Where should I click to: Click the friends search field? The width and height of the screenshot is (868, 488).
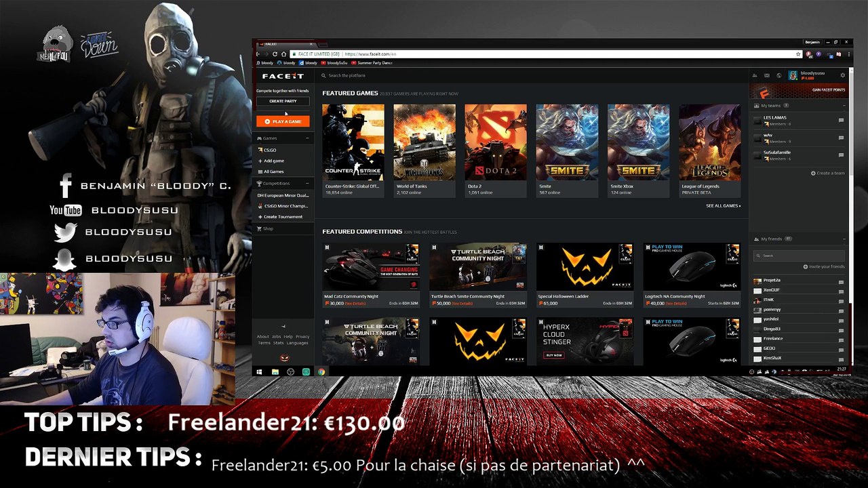[x=800, y=256]
